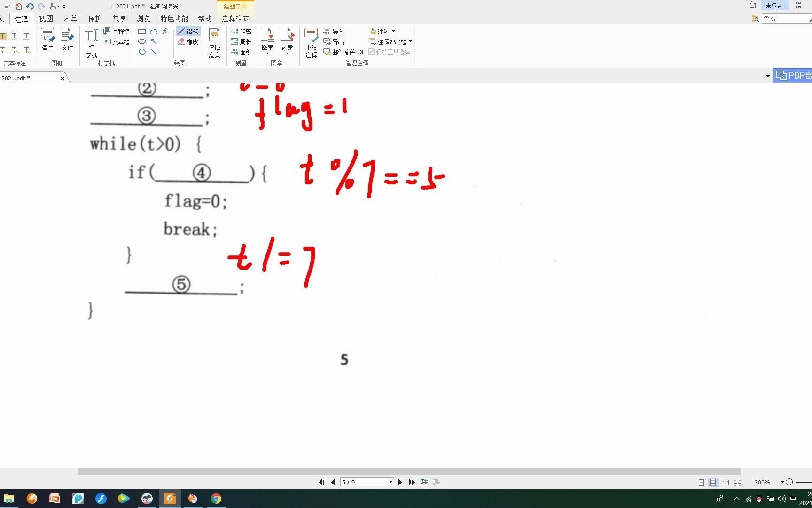Screen dimensions: 812x508
Task: Click the 备注 note tool
Action: click(47, 39)
